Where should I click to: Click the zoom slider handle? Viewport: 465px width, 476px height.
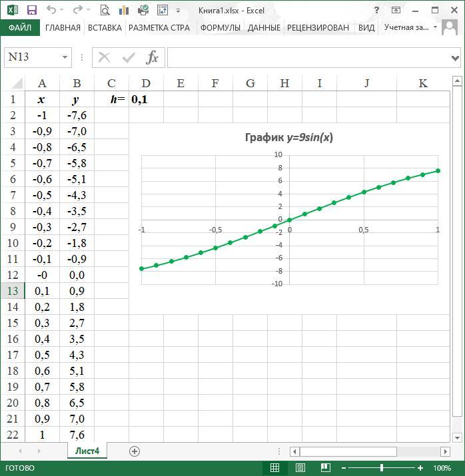(382, 468)
